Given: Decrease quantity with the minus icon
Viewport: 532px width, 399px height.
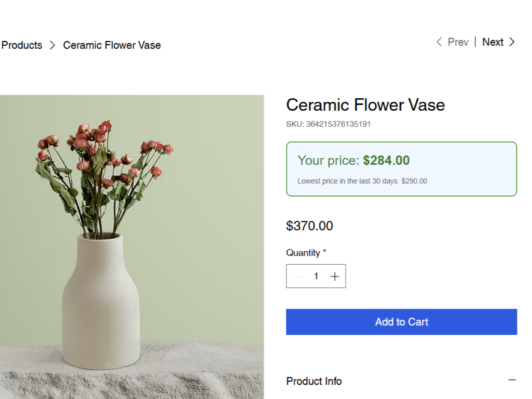Looking at the screenshot, I should 298,276.
